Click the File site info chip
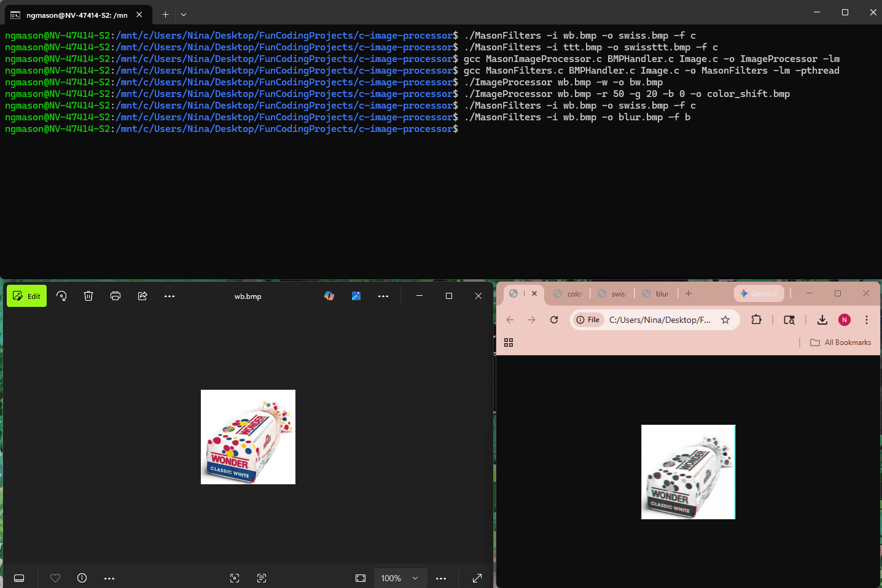The width and height of the screenshot is (882, 588). click(588, 320)
